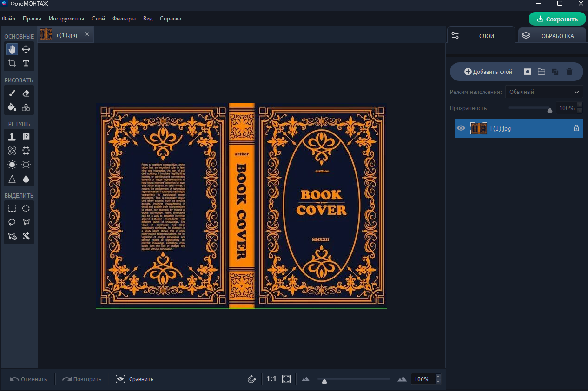This screenshot has height=391, width=588.
Task: Select the Paint Bucket fill tool
Action: click(x=12, y=107)
